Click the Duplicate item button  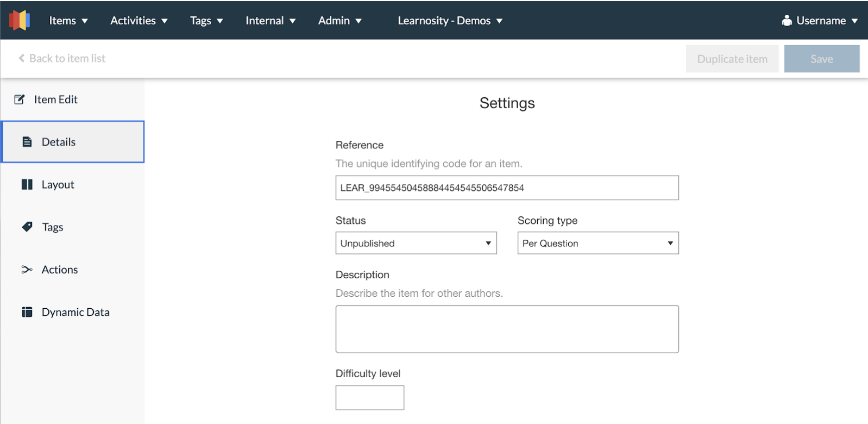coord(732,59)
